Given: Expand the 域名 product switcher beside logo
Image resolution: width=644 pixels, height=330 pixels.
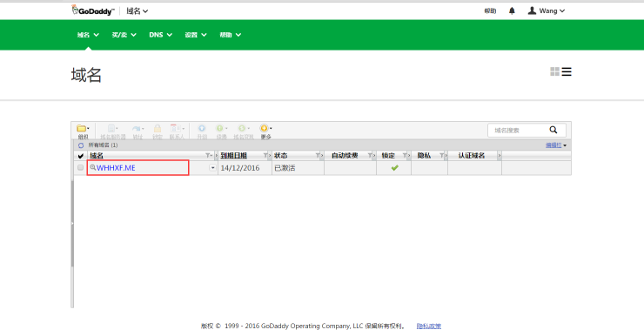Looking at the screenshot, I should (x=138, y=11).
